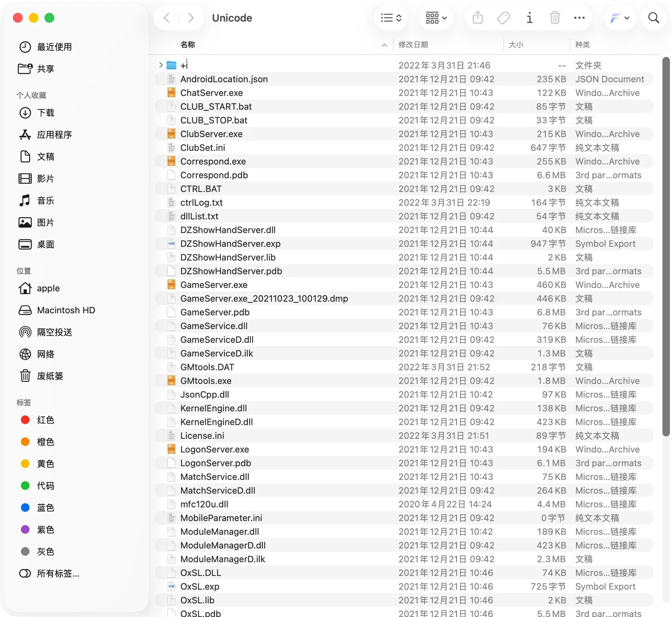The height and width of the screenshot is (617, 672).
Task: Open the apple home folder
Action: coord(39,288)
